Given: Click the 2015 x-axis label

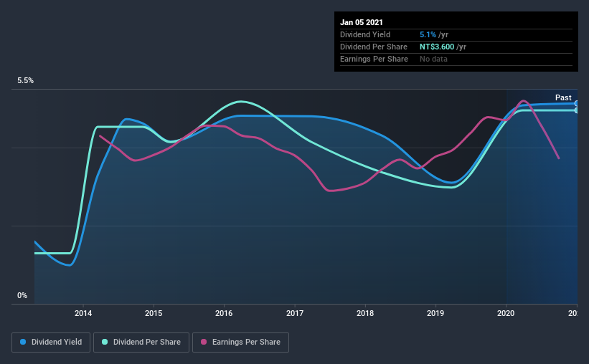Looking at the screenshot, I should [154, 313].
